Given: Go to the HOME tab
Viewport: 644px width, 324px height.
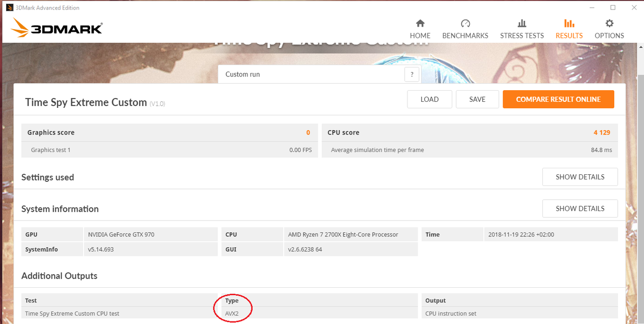Looking at the screenshot, I should coord(420,29).
